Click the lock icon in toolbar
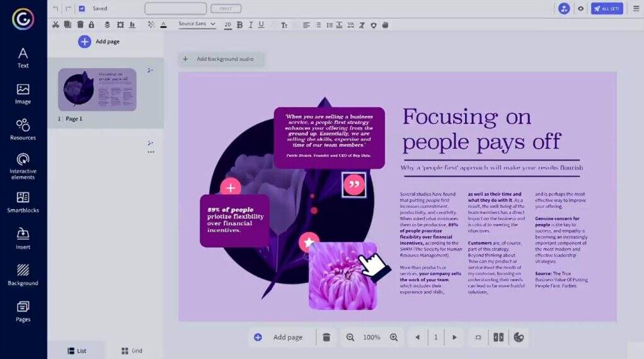This screenshot has height=359, width=644. pyautogui.click(x=91, y=25)
